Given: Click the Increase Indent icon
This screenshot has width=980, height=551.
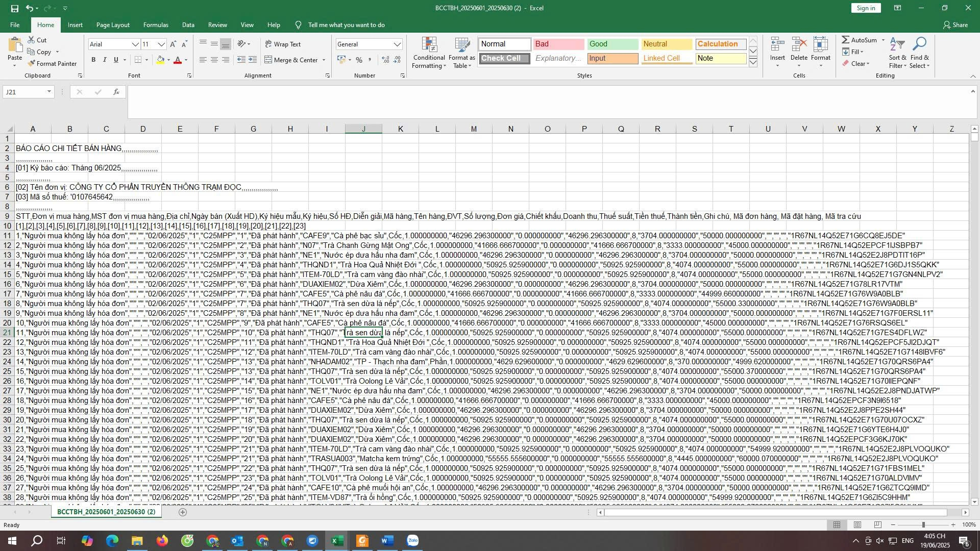Looking at the screenshot, I should pos(253,60).
